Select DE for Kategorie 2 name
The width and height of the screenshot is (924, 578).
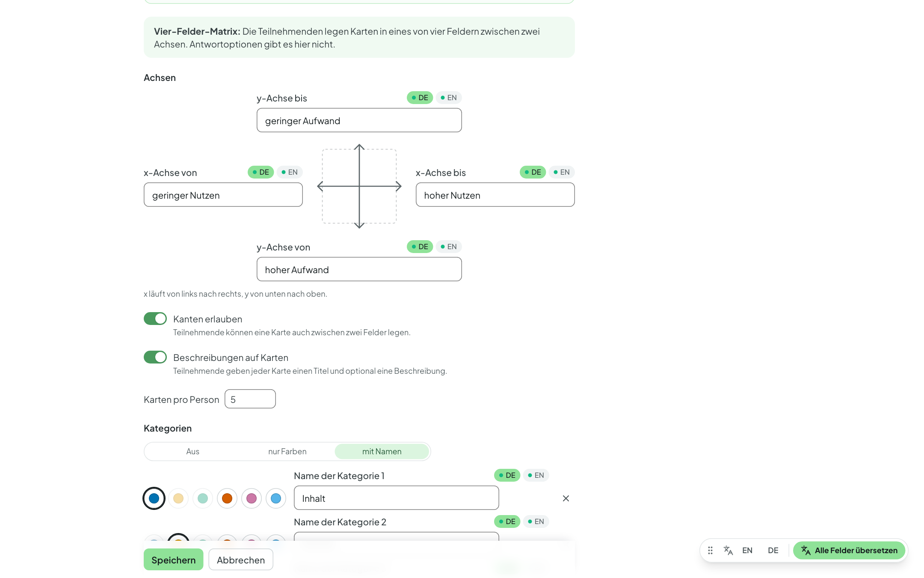tap(507, 521)
